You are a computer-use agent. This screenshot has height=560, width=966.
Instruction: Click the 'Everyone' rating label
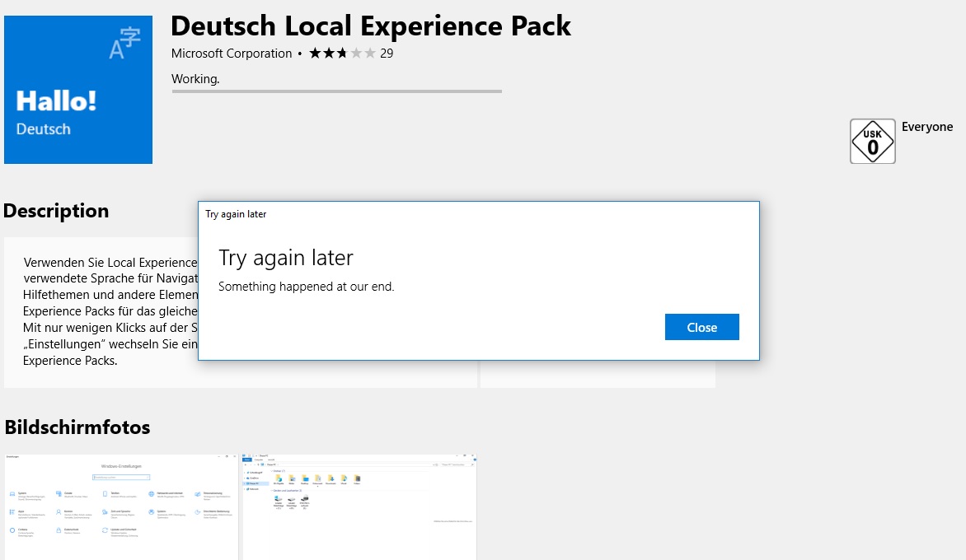(x=927, y=127)
